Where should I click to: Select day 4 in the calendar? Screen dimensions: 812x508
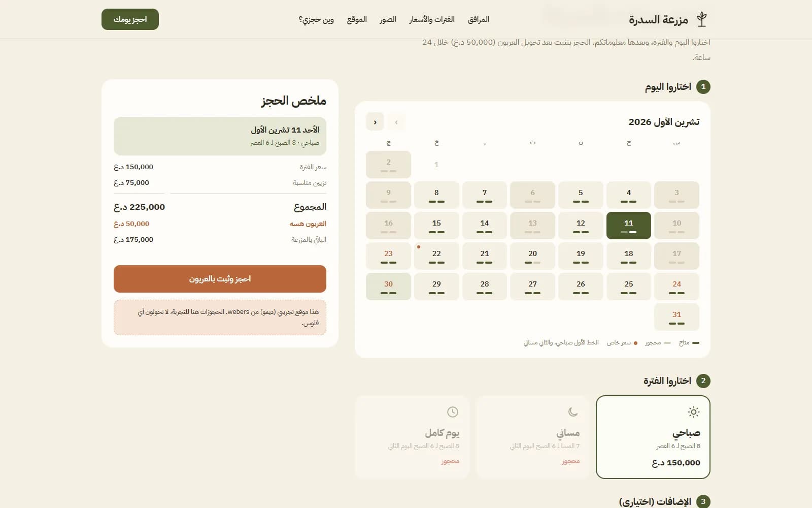click(629, 195)
